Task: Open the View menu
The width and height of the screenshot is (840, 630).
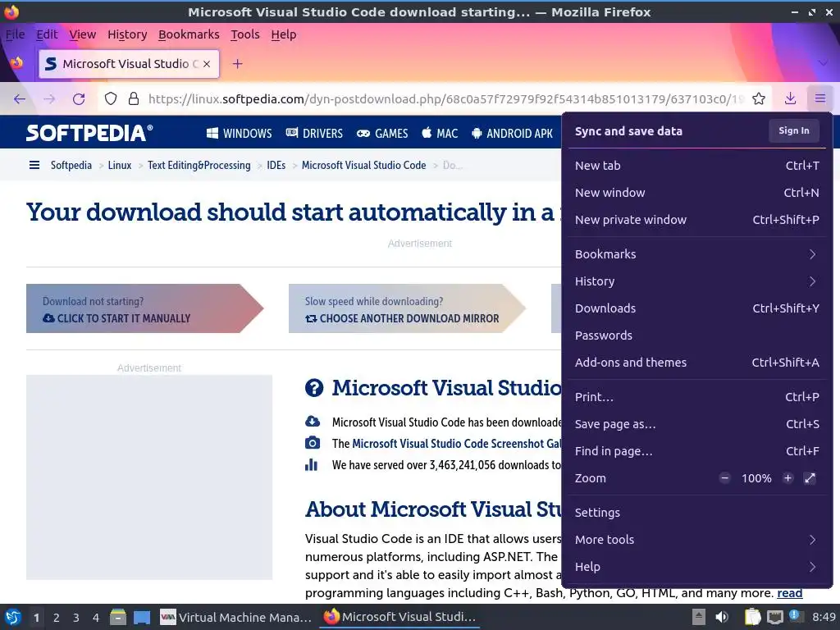Action: click(x=83, y=34)
